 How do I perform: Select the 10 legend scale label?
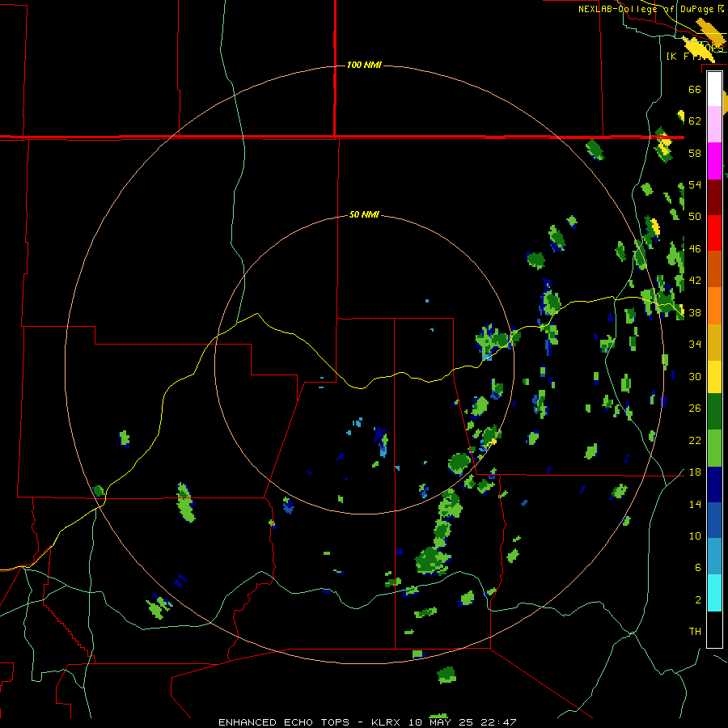(x=695, y=535)
